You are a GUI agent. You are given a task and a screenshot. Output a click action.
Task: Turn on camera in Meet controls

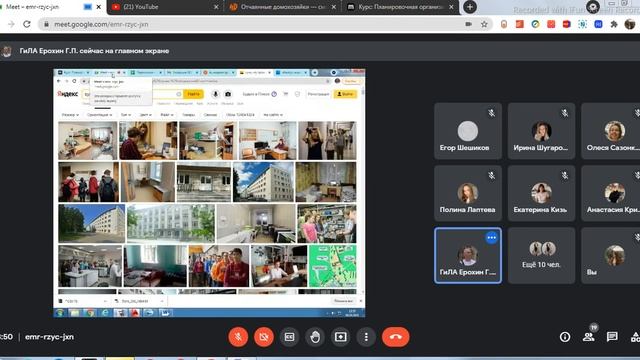(x=264, y=337)
